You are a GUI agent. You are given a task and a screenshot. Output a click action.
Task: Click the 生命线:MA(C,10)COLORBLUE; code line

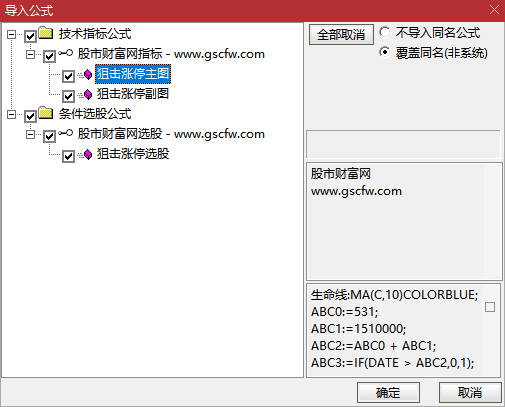(394, 295)
